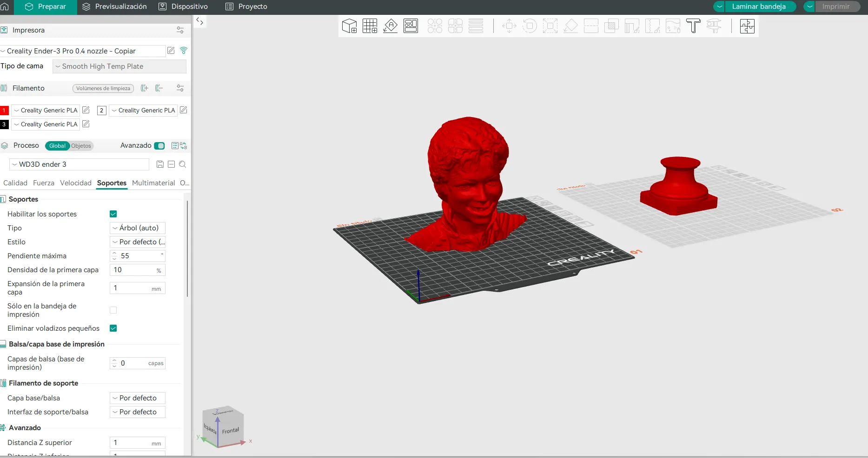Click the Add model cube icon

click(x=349, y=26)
